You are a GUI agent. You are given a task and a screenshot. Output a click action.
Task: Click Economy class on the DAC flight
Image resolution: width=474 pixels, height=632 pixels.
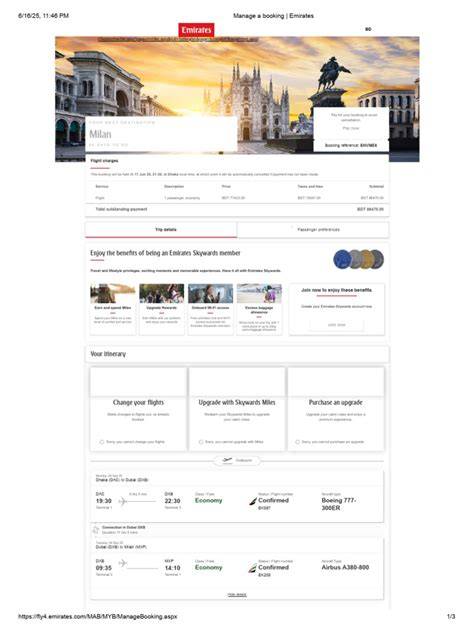pos(208,501)
